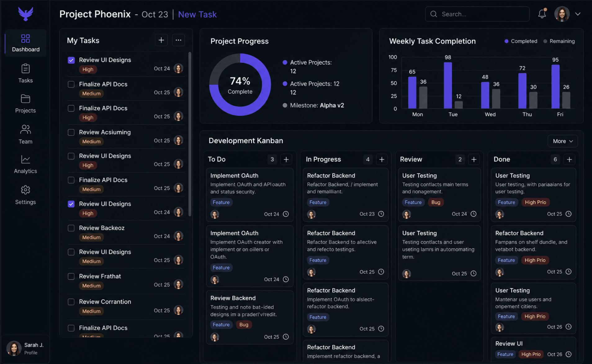Click Fri completed bar 95
The image size is (592, 364).
(555, 87)
